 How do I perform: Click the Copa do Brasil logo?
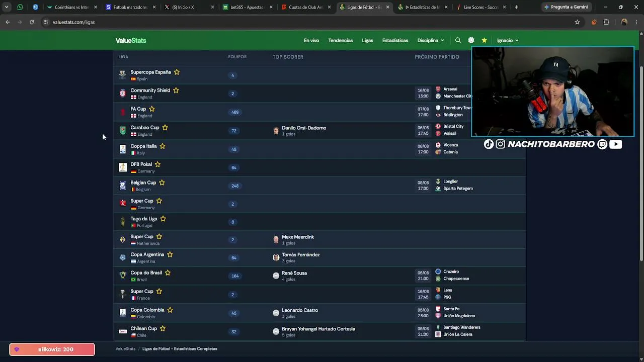point(122,276)
